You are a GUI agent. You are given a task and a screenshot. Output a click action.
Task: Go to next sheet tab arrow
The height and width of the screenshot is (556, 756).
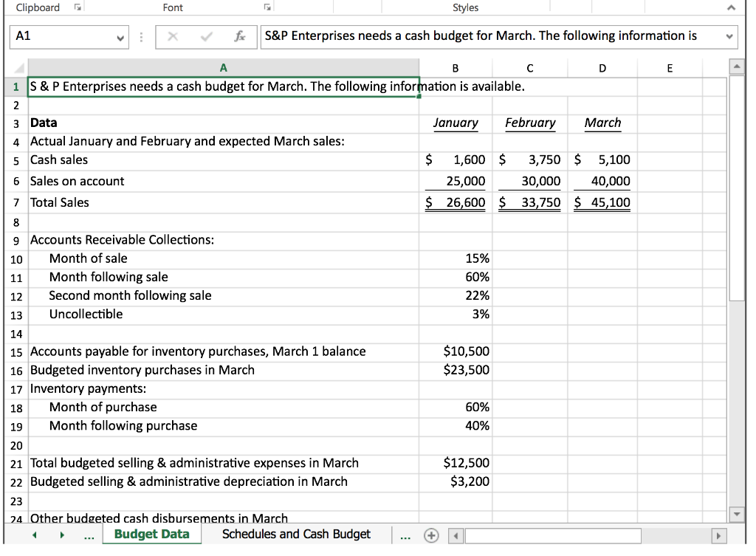click(x=62, y=535)
